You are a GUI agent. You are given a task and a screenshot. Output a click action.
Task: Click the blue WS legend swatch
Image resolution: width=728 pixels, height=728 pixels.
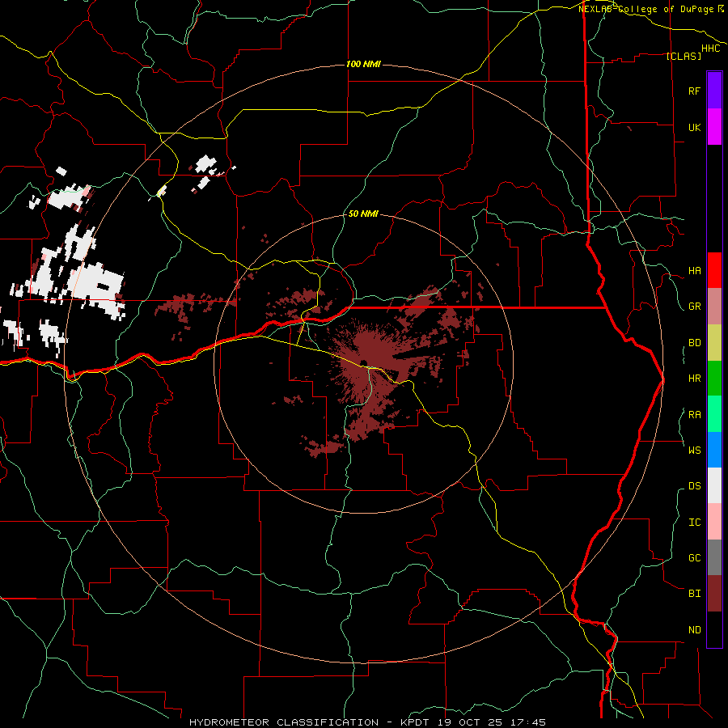click(714, 450)
